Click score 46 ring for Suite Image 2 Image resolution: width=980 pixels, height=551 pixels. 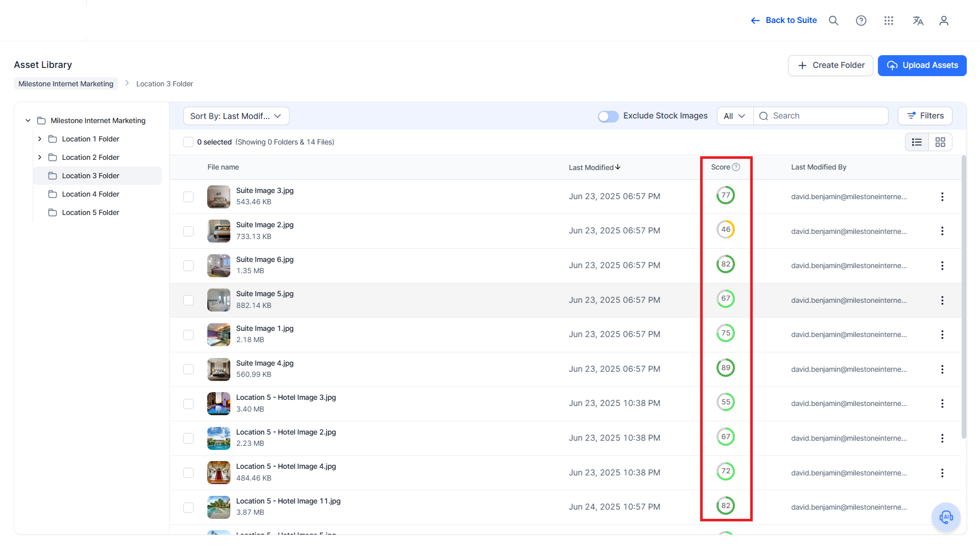(x=726, y=229)
